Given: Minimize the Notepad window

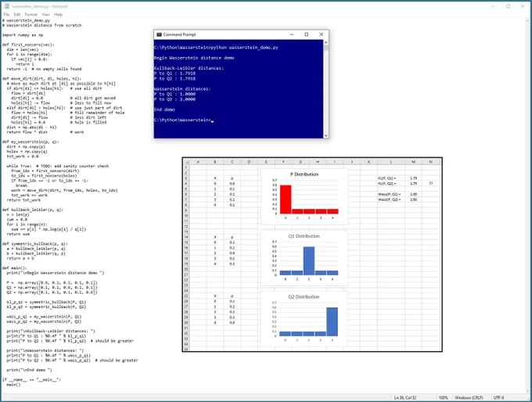Looking at the screenshot, I should pyautogui.click(x=494, y=6).
